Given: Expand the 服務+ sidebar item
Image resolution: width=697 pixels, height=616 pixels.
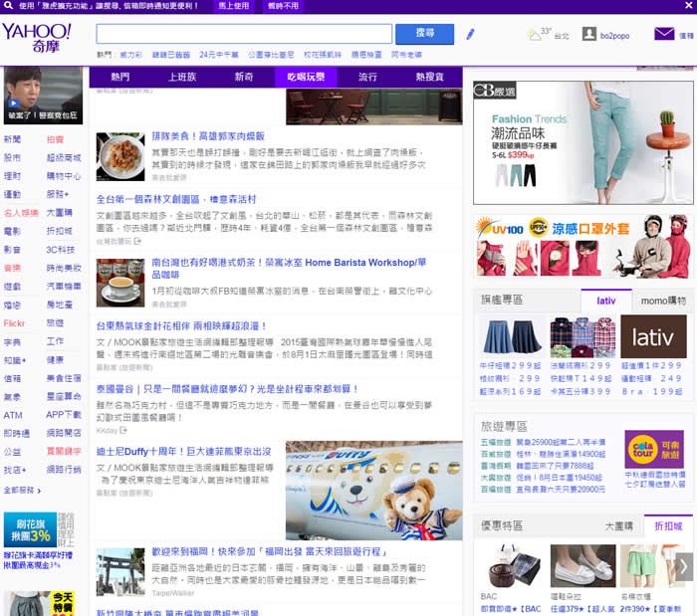Looking at the screenshot, I should (x=57, y=194).
